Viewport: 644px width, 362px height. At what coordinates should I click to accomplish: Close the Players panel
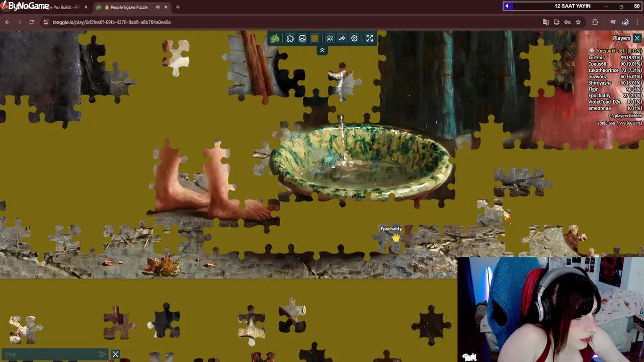(637, 38)
